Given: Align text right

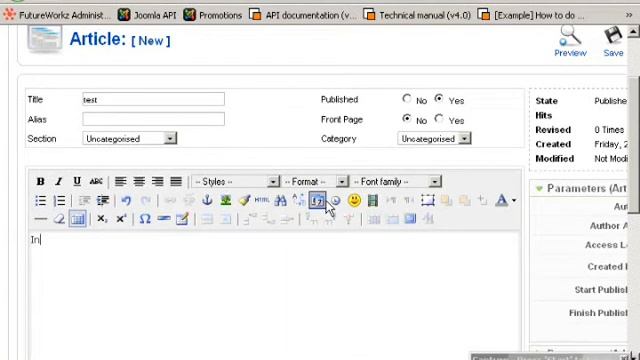Looking at the screenshot, I should (158, 181).
